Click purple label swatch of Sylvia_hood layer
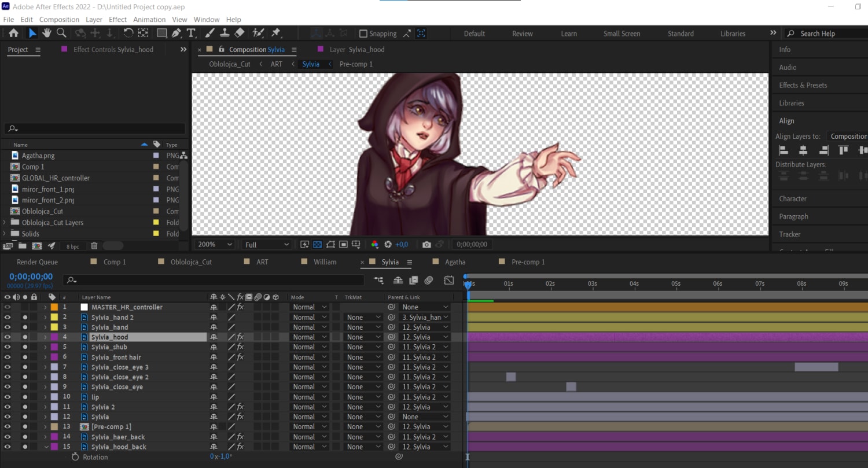Screen dimensions: 868x468 [54, 337]
